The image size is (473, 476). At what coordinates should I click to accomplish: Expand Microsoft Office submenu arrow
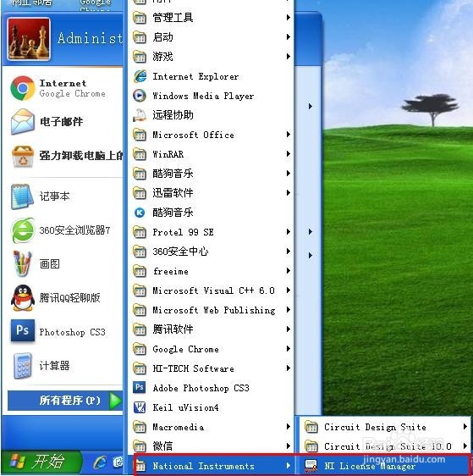click(289, 135)
